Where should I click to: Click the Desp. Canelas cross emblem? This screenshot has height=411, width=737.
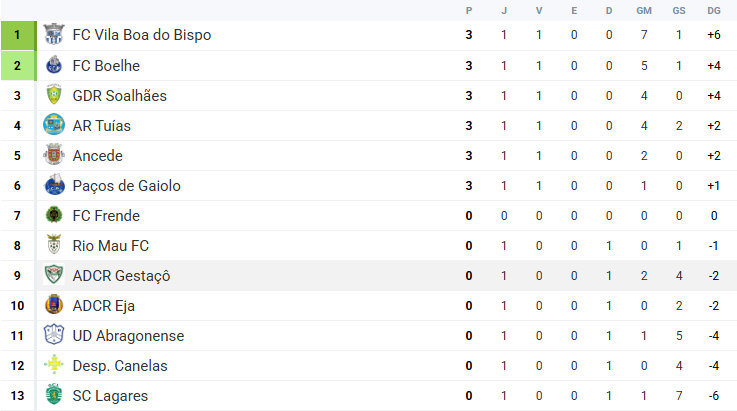(x=54, y=365)
